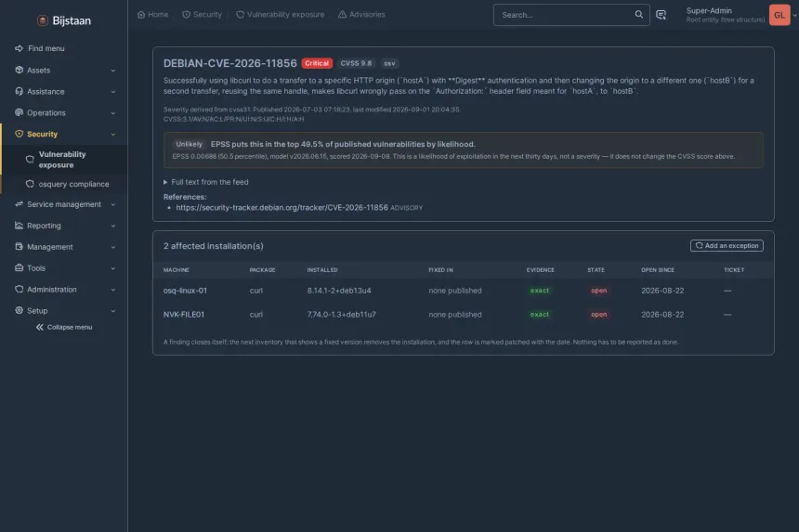Click the Administration shield icon

coord(20,289)
